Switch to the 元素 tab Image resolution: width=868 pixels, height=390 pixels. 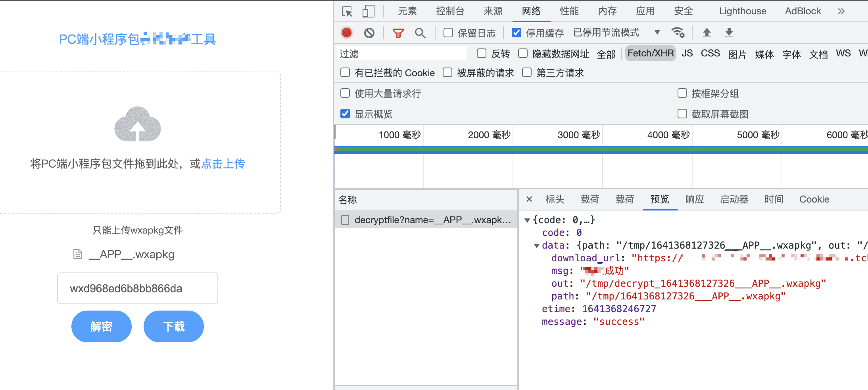point(407,11)
